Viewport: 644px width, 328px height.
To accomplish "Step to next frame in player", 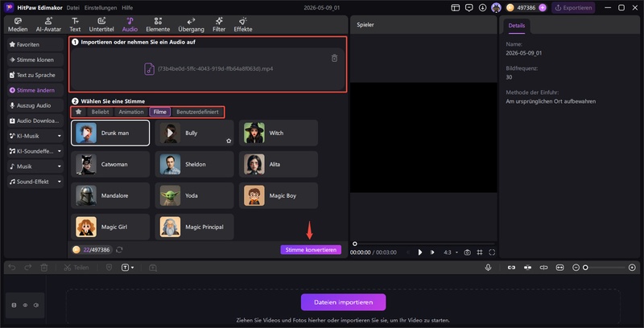I will [x=432, y=252].
